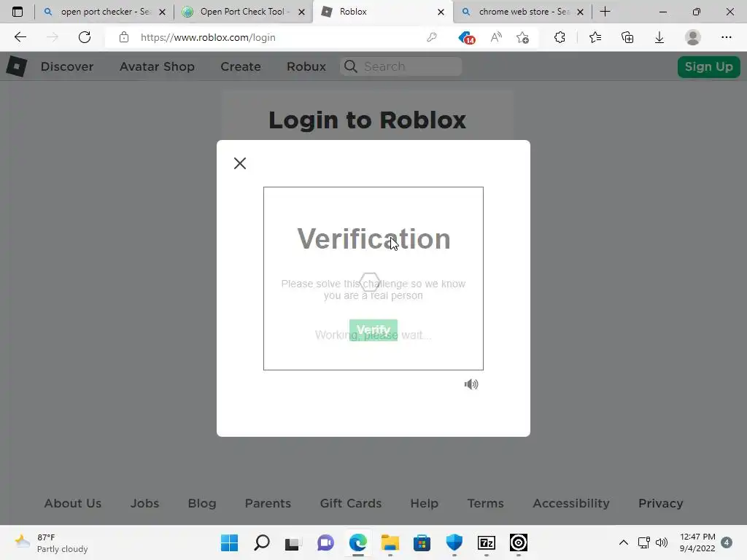Close the Roblox tab
The width and height of the screenshot is (747, 560).
click(x=441, y=12)
